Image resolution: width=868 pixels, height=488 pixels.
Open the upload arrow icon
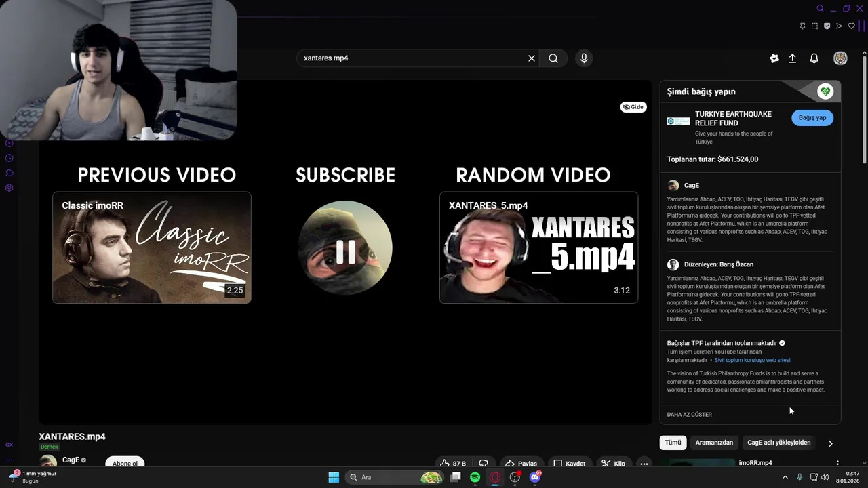792,58
